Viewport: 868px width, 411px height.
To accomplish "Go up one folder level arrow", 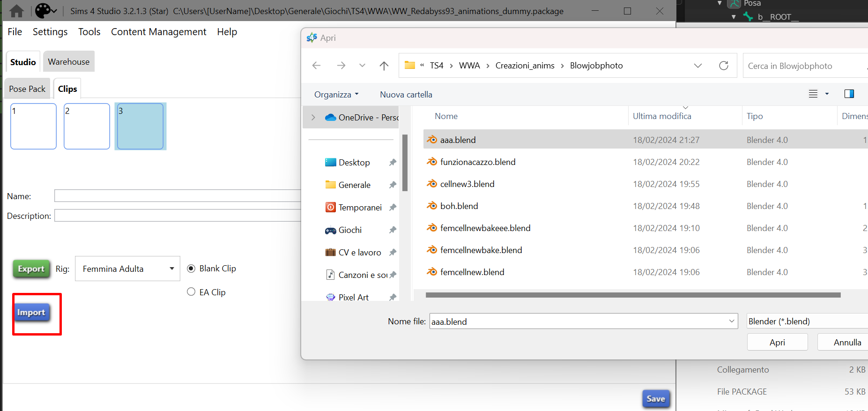I will click(384, 66).
